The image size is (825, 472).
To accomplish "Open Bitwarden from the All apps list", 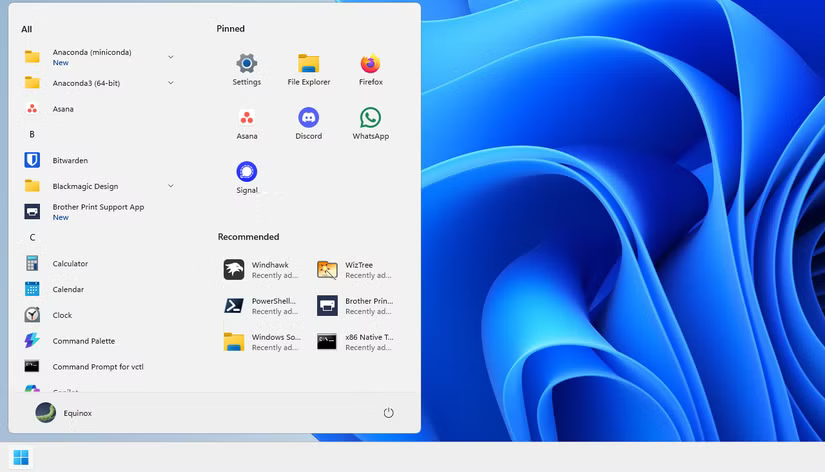I will click(x=69, y=160).
